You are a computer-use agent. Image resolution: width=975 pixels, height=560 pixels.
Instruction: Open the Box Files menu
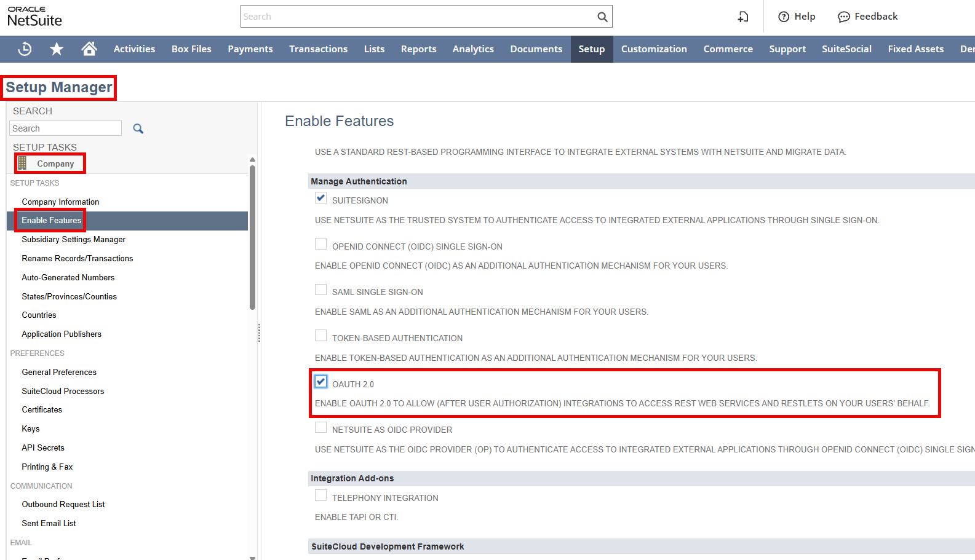pos(191,49)
